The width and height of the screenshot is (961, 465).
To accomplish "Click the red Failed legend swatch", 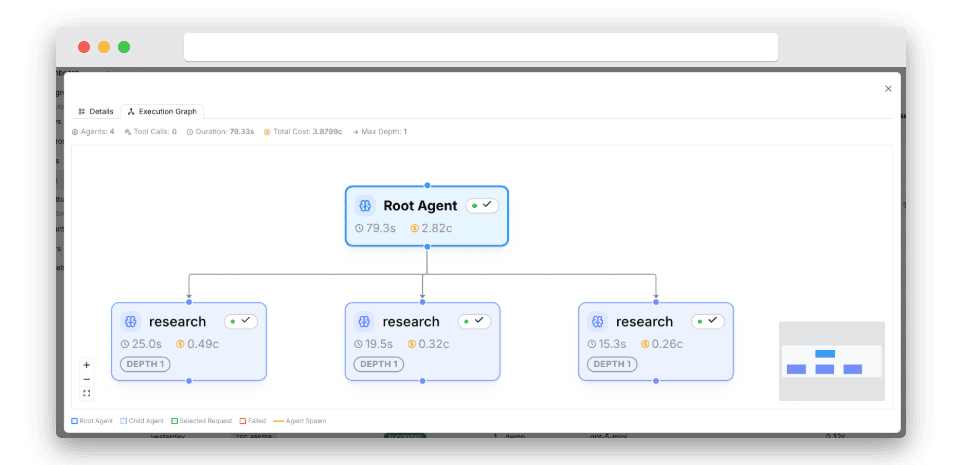I will click(243, 422).
